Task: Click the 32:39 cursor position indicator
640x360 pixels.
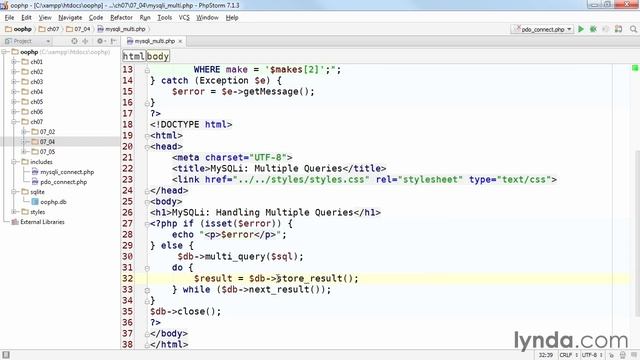Action: click(x=546, y=355)
